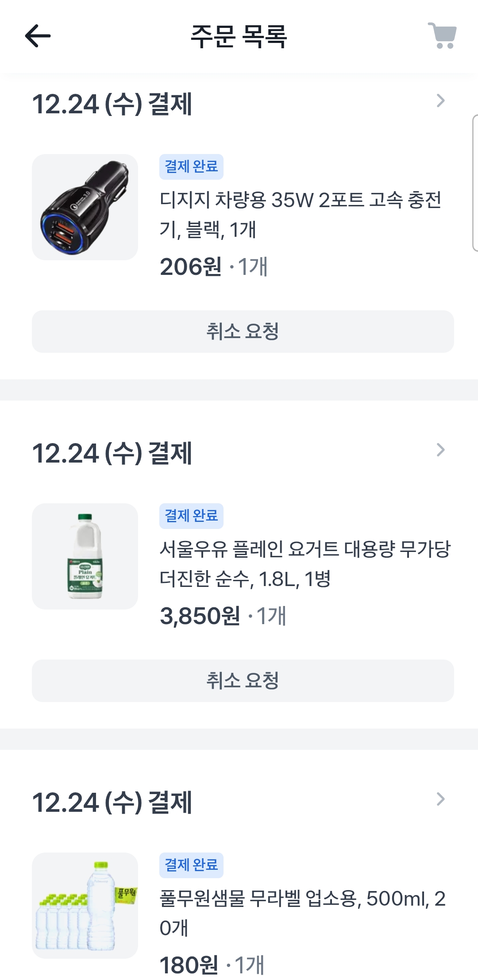The width and height of the screenshot is (478, 980).
Task: Select the third 12.24 (수) 결제 header
Action: pyautogui.click(x=112, y=803)
